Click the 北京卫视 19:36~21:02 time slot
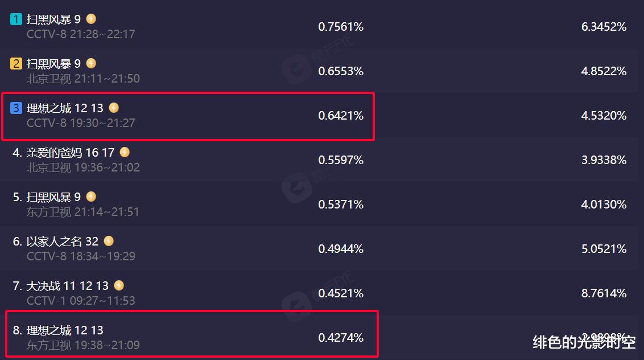Screen dimensions: 644x360 [83, 167]
